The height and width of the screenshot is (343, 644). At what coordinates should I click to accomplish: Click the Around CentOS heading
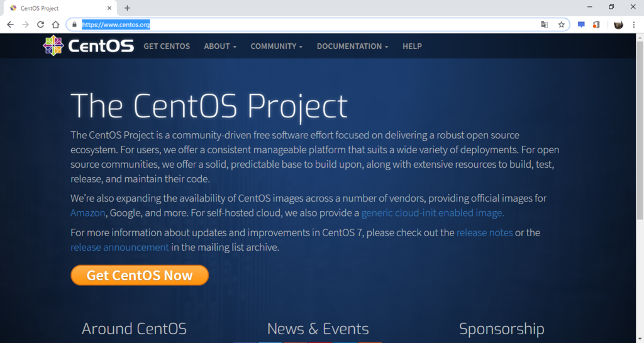pos(135,329)
